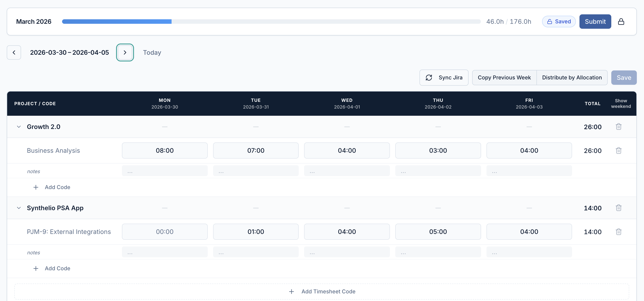
Task: Add a new Timesheet Code
Action: point(322,292)
